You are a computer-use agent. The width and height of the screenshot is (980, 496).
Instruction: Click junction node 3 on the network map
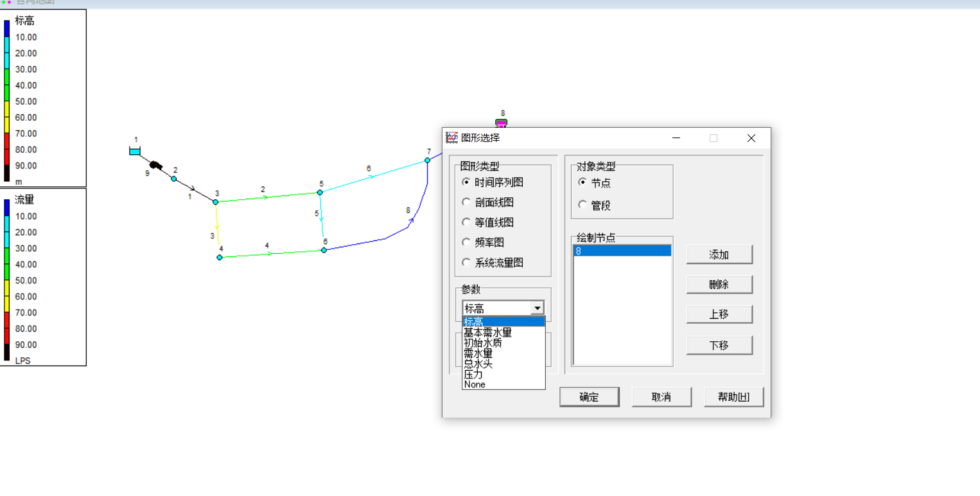point(215,201)
